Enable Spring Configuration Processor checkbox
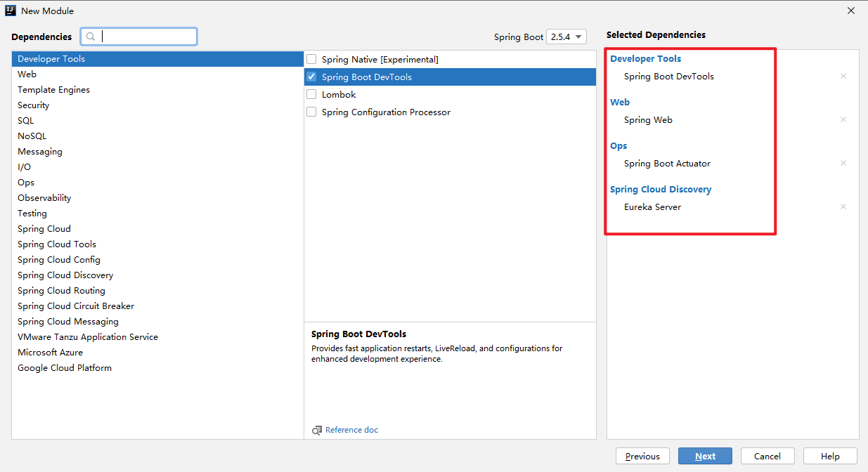 click(312, 112)
